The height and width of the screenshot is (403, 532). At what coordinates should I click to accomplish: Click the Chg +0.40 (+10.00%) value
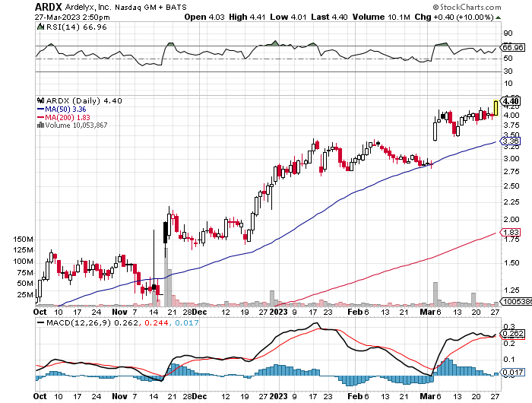click(x=454, y=17)
